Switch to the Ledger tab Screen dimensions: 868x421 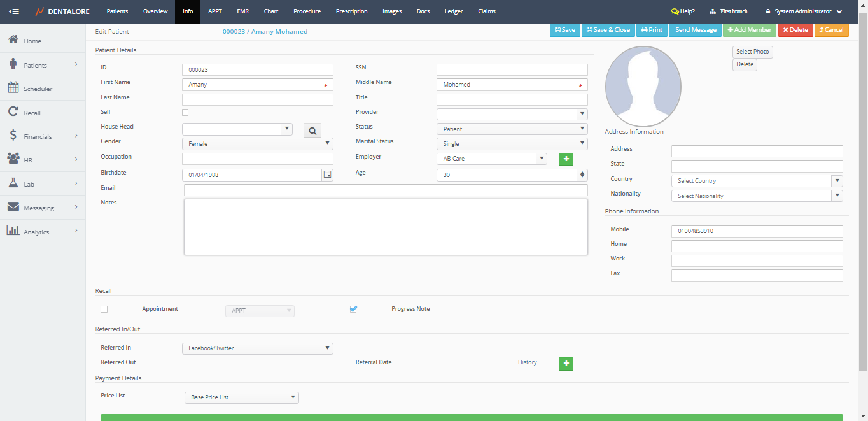pyautogui.click(x=454, y=11)
